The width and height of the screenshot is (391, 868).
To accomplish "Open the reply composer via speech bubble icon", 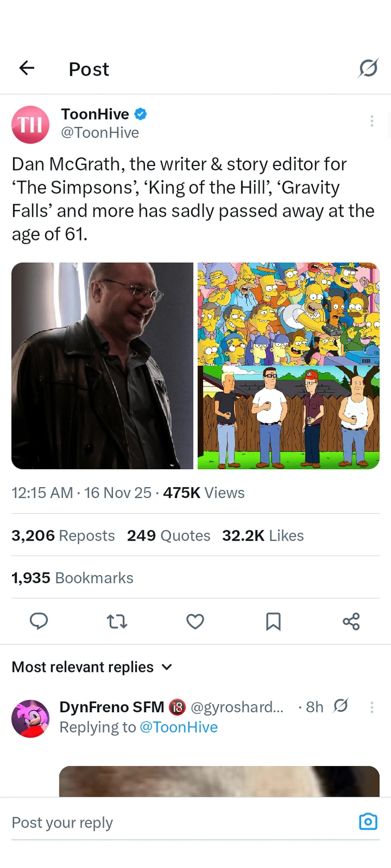I will [39, 622].
